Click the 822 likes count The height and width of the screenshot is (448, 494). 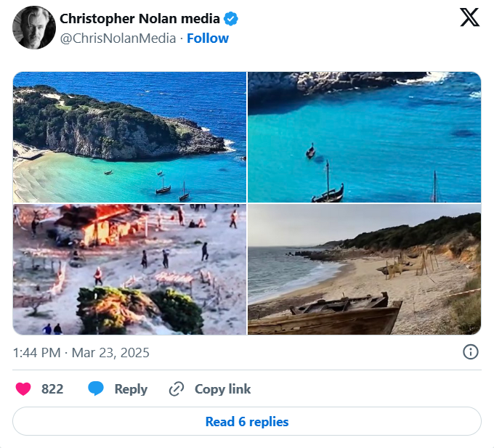pyautogui.click(x=52, y=388)
